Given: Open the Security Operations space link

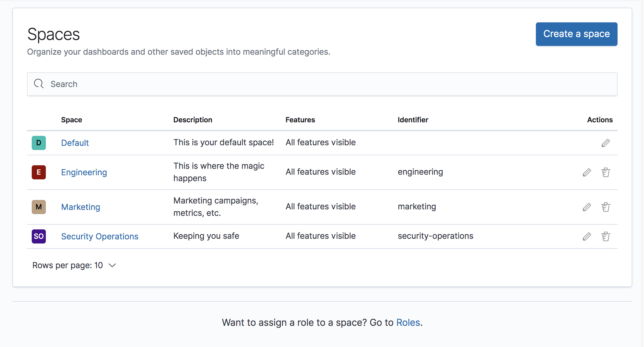Looking at the screenshot, I should (100, 236).
